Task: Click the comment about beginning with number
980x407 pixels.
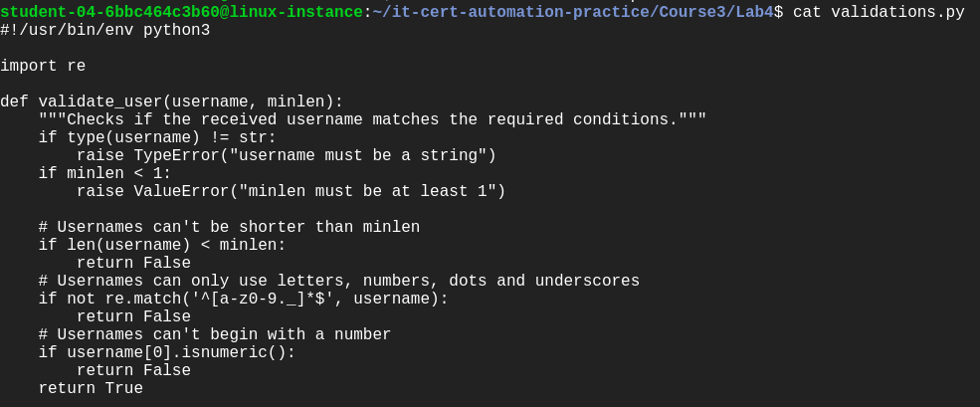Action: (x=215, y=334)
